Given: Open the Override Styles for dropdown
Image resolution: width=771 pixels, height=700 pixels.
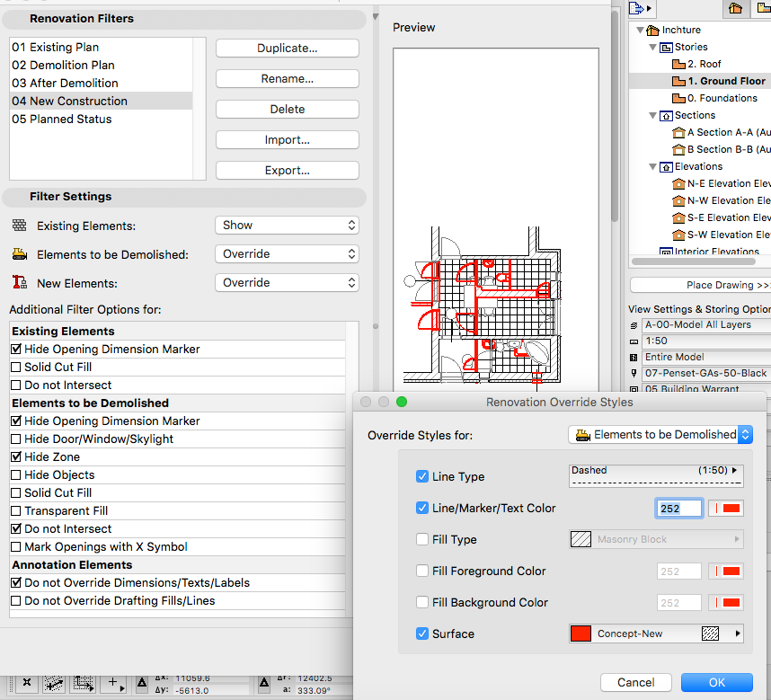Looking at the screenshot, I should [x=660, y=435].
